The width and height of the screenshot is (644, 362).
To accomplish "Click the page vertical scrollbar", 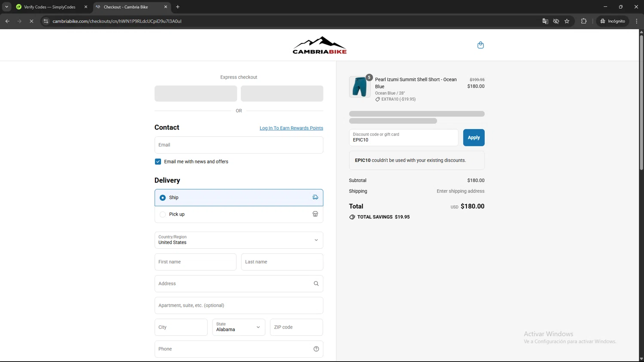I will [641, 103].
